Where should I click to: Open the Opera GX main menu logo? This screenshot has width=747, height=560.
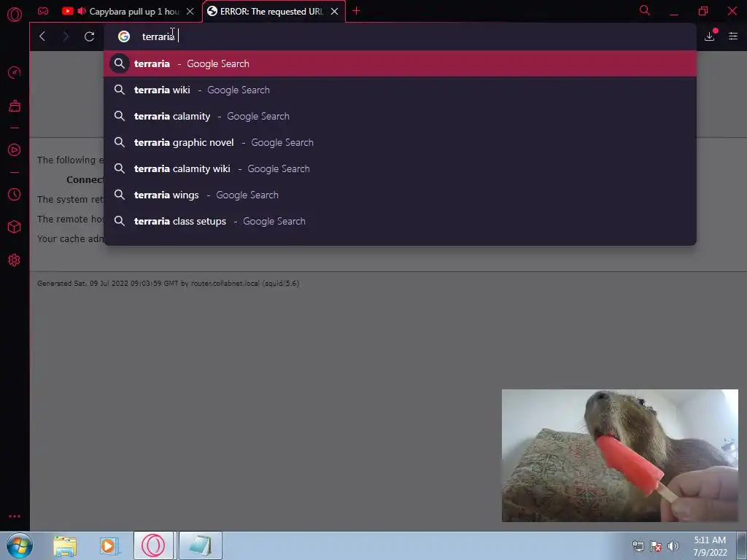[x=15, y=15]
